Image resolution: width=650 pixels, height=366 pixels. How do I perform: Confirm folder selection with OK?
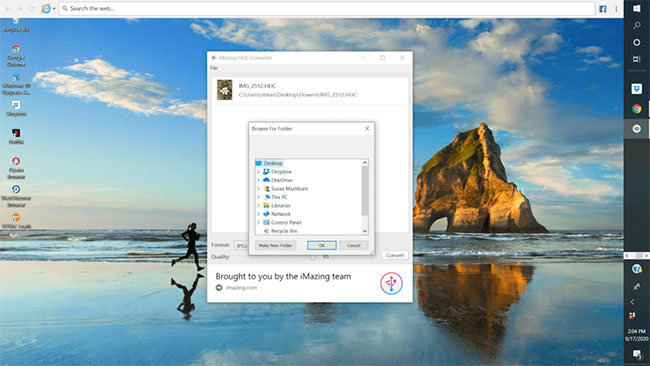[322, 245]
